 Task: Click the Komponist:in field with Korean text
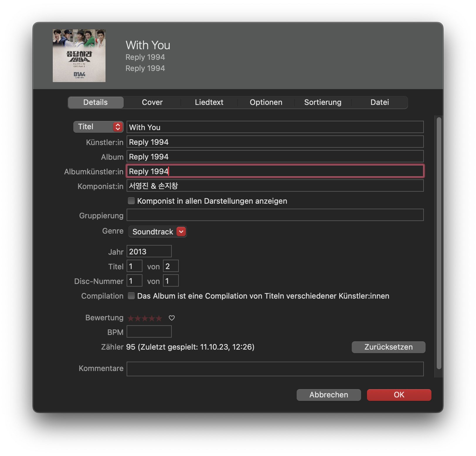click(275, 186)
